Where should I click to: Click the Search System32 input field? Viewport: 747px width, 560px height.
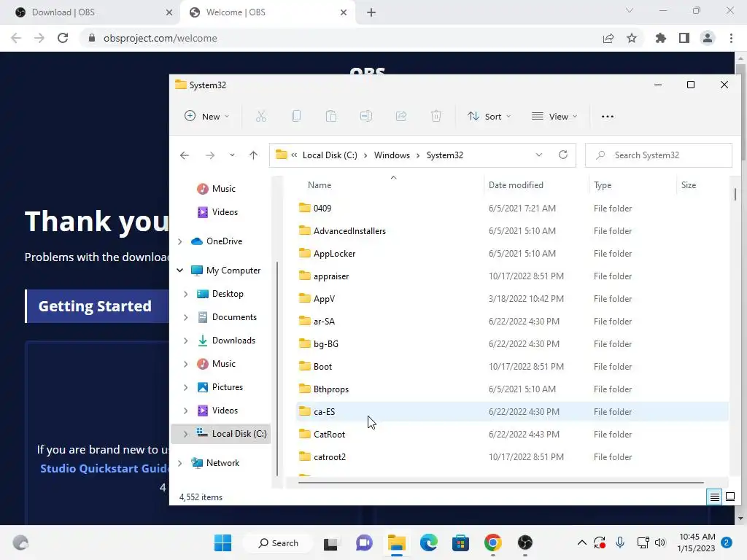[x=659, y=155]
